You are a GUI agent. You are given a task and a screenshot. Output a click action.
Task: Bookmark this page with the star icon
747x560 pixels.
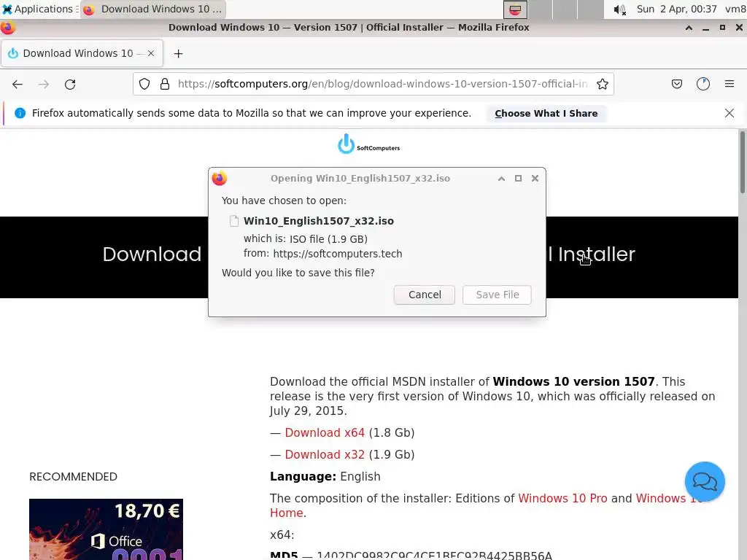[x=602, y=85]
